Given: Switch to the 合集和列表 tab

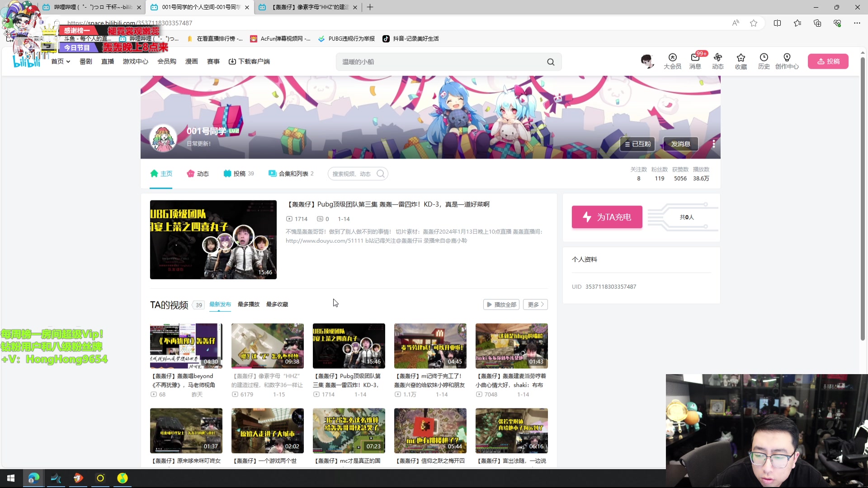Looking at the screenshot, I should [x=291, y=174].
